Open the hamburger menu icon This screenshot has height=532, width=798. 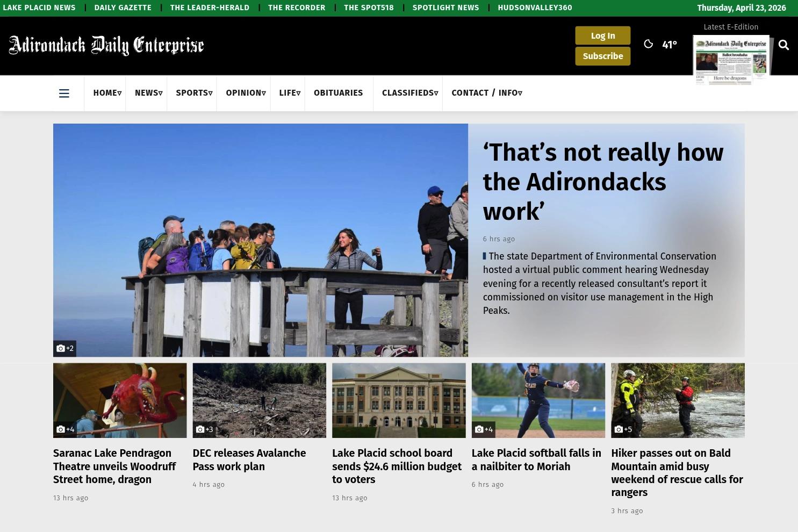click(x=64, y=94)
